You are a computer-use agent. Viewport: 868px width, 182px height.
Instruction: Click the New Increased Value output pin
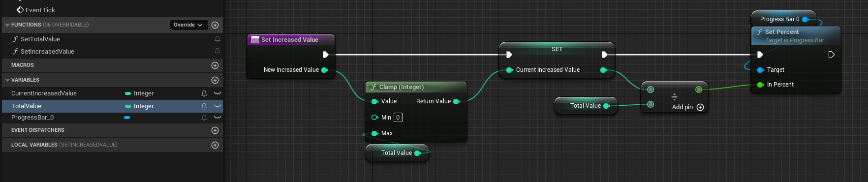[325, 70]
